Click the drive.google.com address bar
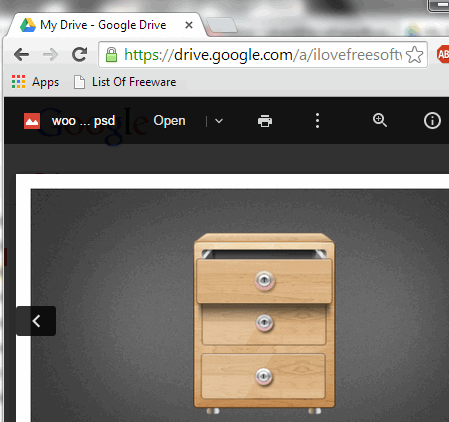Viewport: 449px width, 422px height. (x=263, y=54)
